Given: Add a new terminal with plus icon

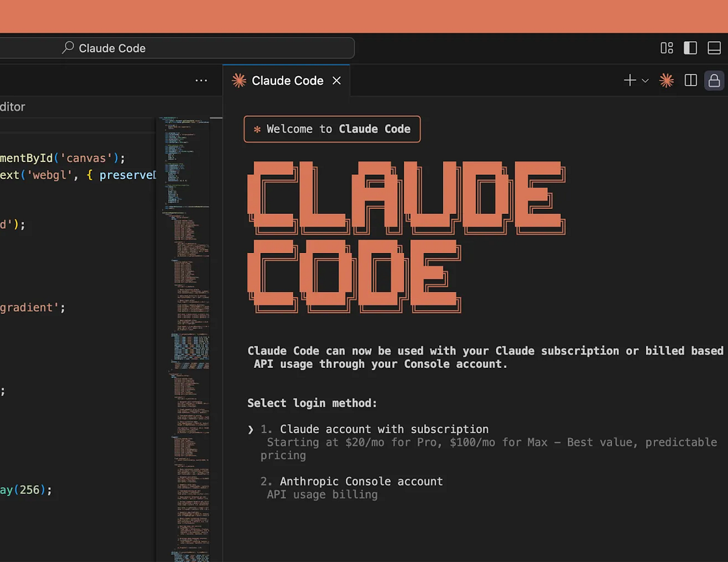Looking at the screenshot, I should (630, 80).
